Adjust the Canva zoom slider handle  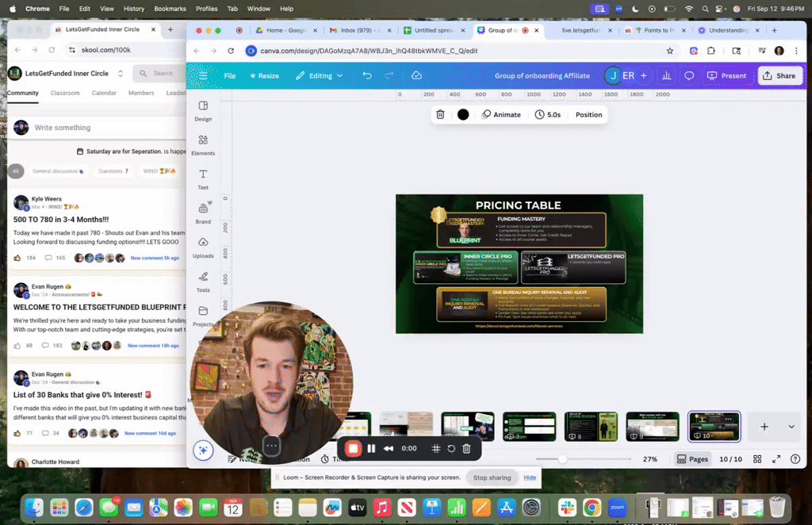coord(562,459)
